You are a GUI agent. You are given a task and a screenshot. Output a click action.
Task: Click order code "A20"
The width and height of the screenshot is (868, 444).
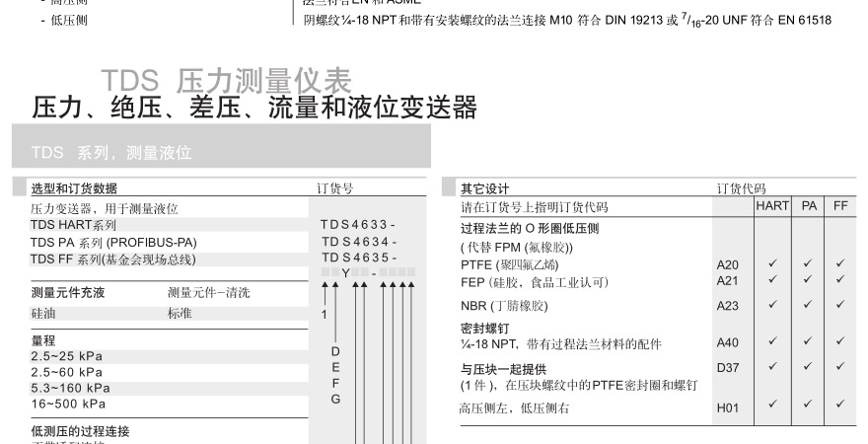(x=727, y=265)
